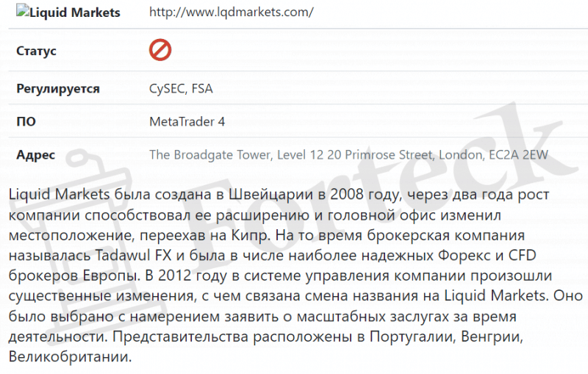Click the red prohibited status icon
Viewport: 588px width, 374px height.
click(160, 50)
